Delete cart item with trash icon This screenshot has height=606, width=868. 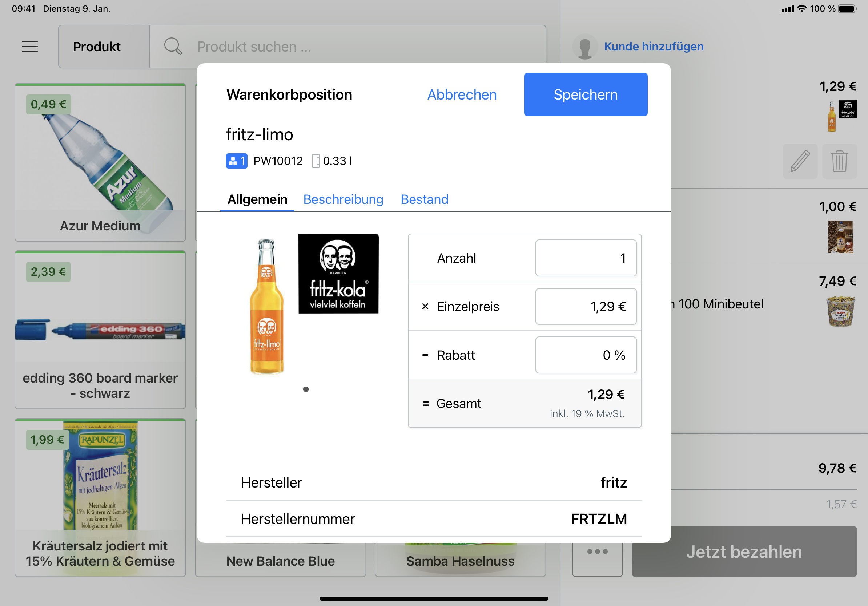[x=839, y=161]
